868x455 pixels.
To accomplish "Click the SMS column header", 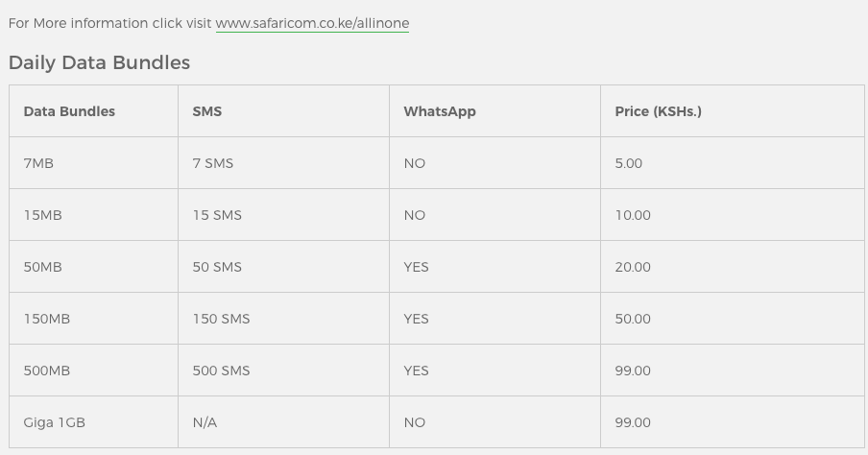I will [206, 111].
